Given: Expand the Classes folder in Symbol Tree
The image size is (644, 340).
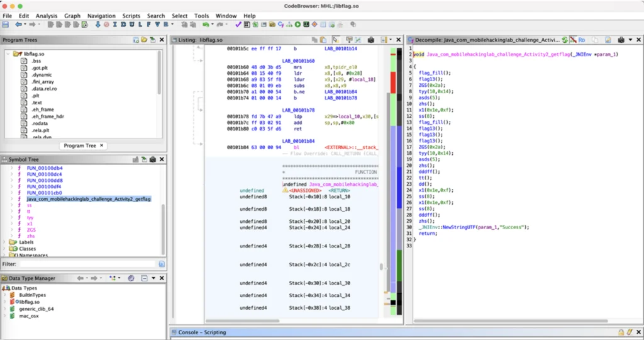Looking at the screenshot, I should pos(4,249).
